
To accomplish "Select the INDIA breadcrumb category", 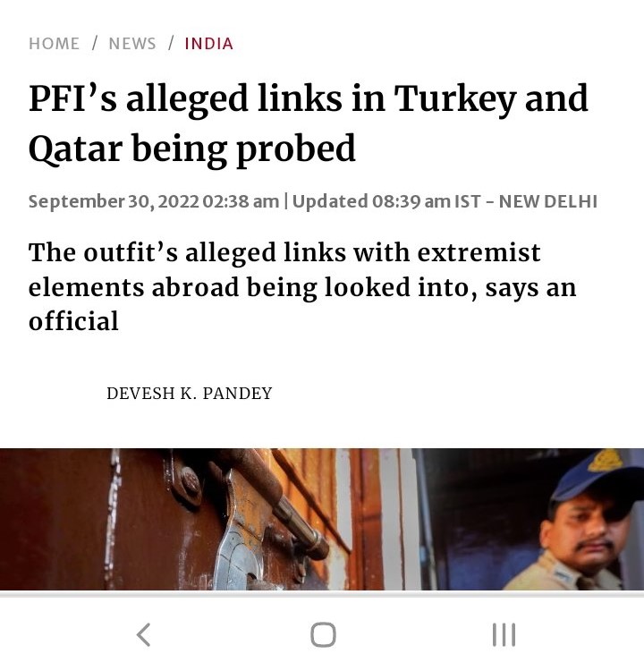I will click(x=208, y=44).
